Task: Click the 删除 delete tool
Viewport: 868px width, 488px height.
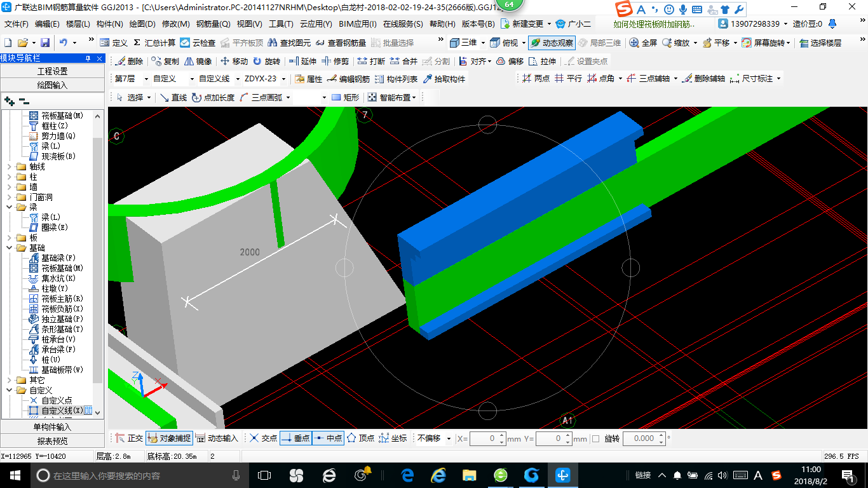Action: 129,61
